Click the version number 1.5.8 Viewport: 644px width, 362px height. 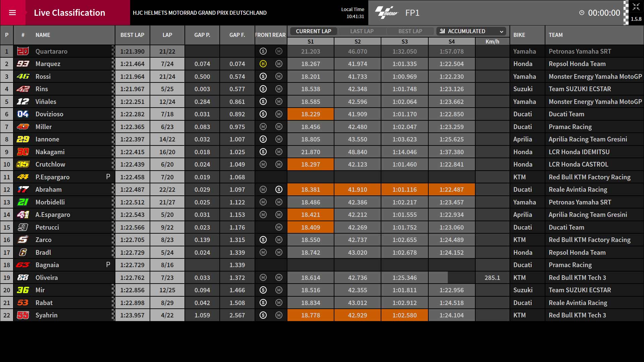coord(636,19)
